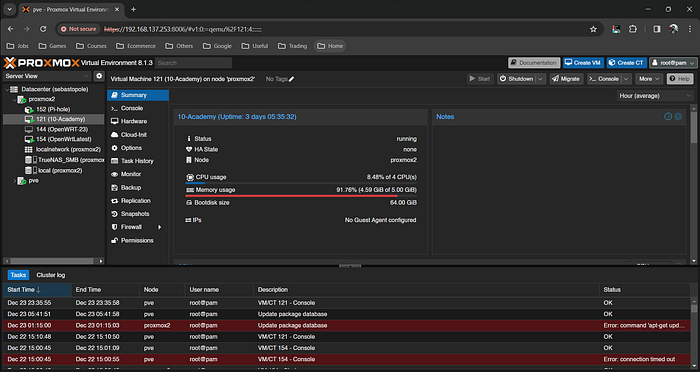Image resolution: width=700 pixels, height=372 pixels.
Task: Switch to the Cluster log tab
Action: (50, 275)
